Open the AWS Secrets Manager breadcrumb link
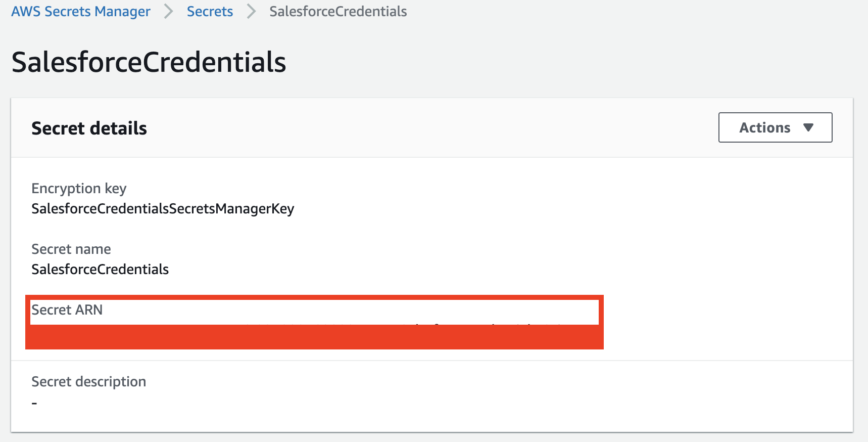This screenshot has width=868, height=442. [81, 11]
